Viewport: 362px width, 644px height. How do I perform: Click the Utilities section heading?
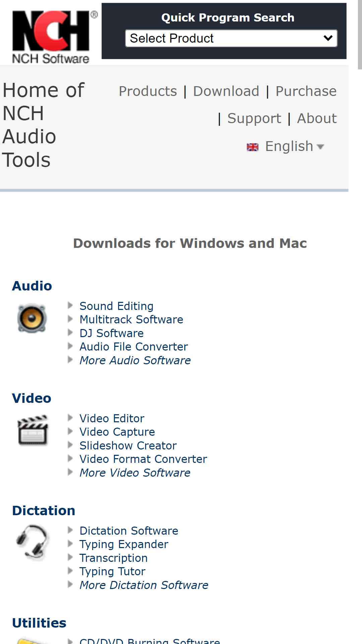(39, 623)
